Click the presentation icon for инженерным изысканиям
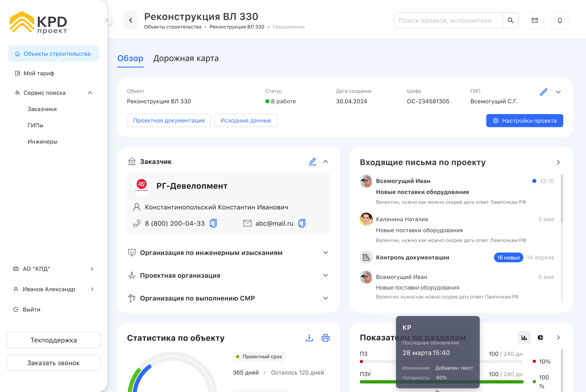The width and height of the screenshot is (586, 392). tap(132, 253)
